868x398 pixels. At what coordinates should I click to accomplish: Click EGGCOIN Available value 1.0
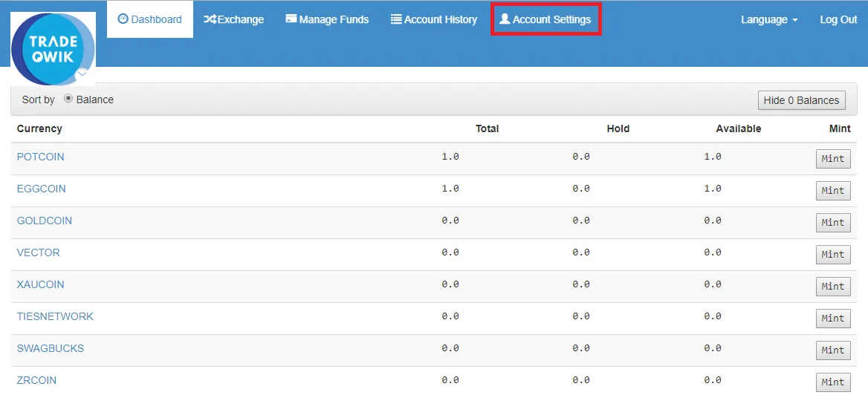click(x=713, y=189)
